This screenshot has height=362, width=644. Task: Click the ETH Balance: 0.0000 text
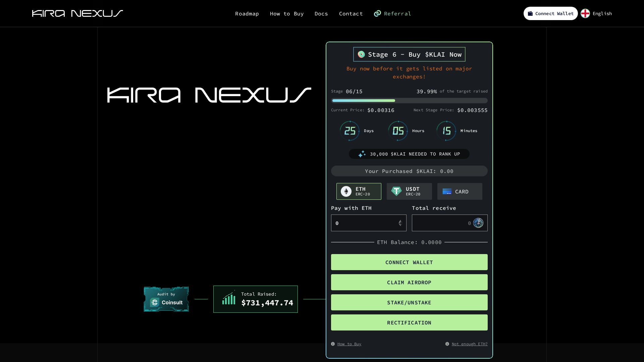coord(409,242)
